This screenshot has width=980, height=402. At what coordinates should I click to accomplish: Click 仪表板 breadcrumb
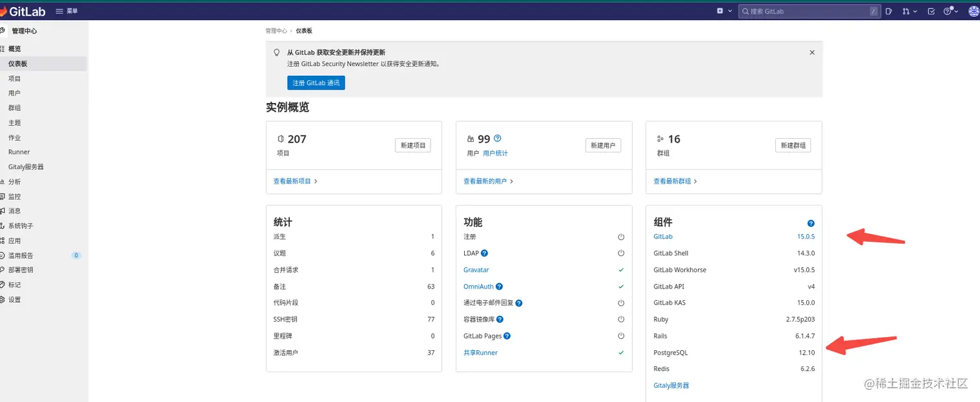[304, 31]
